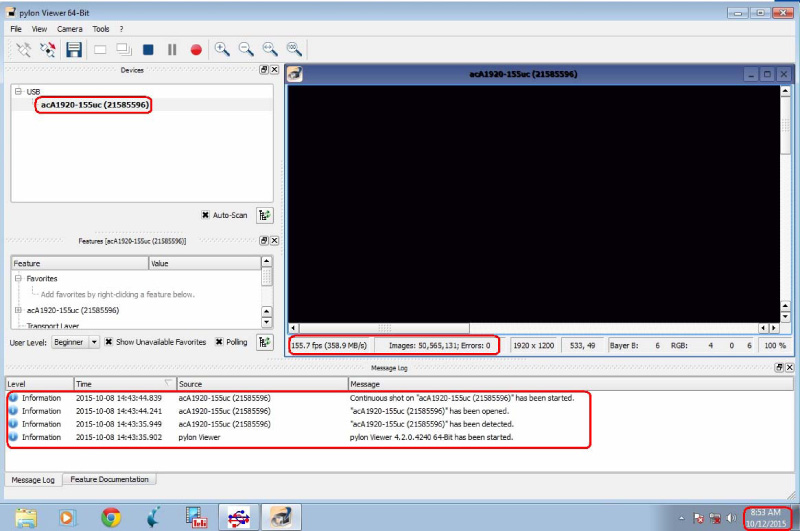
Task: Start recording with the red circle button
Action: tap(196, 49)
